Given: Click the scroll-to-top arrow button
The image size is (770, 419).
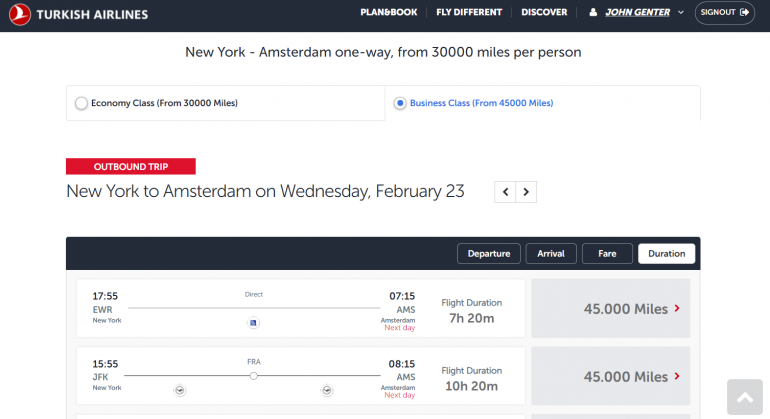Looking at the screenshot, I should click(745, 397).
